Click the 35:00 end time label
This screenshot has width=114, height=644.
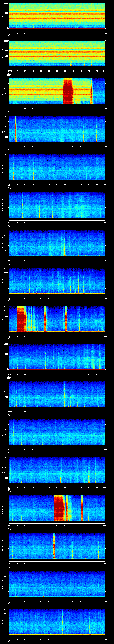pos(105,487)
